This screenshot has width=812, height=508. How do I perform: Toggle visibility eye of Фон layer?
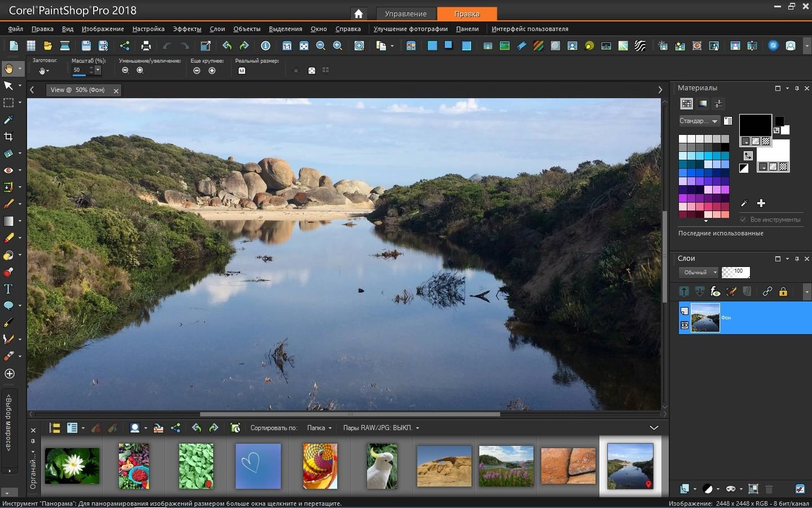685,325
